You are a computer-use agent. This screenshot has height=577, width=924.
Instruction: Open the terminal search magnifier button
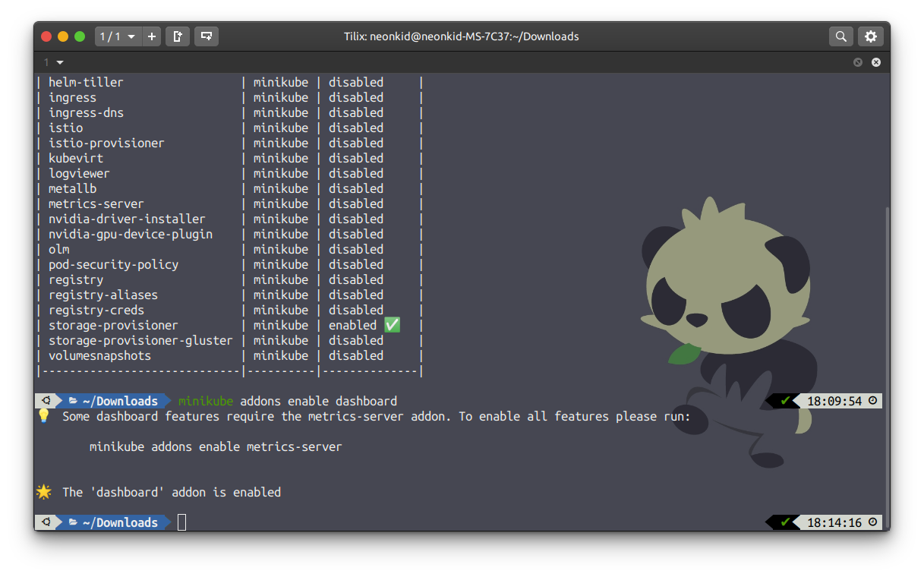pos(840,36)
